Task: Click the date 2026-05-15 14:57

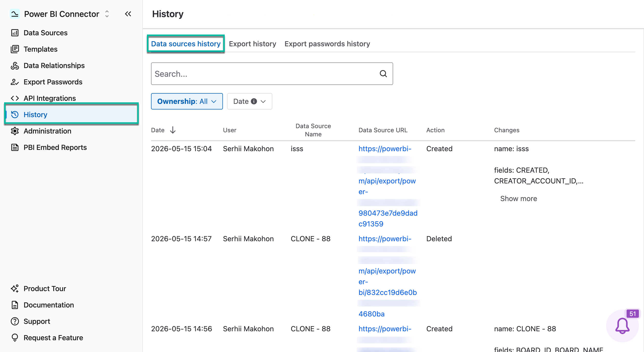Action: tap(181, 239)
